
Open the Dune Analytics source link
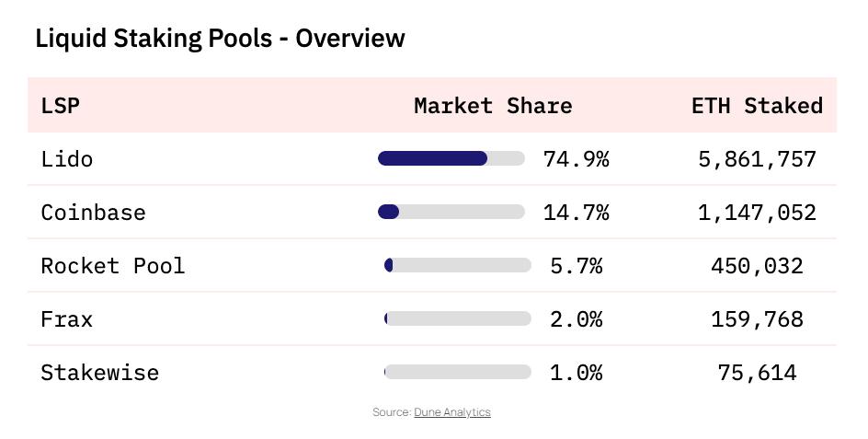point(452,412)
